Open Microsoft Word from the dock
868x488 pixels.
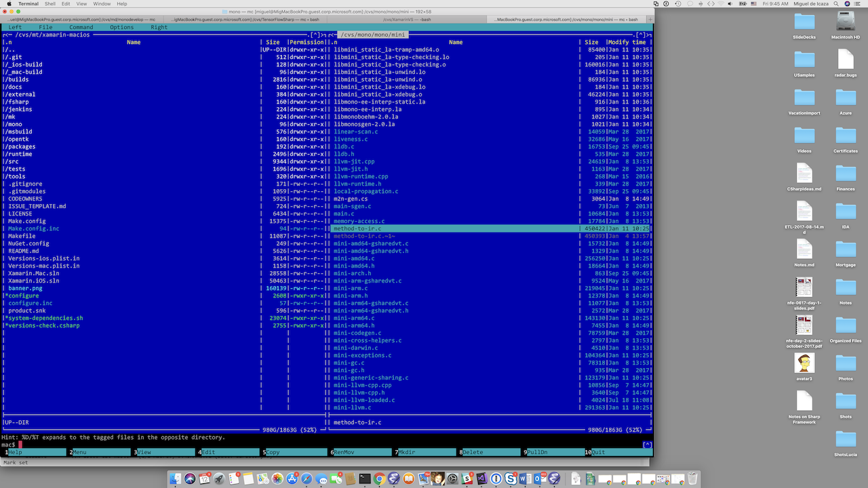click(x=525, y=479)
